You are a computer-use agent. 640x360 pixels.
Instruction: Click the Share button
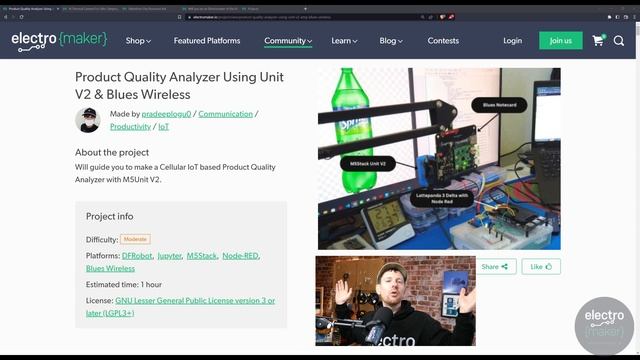click(x=495, y=267)
